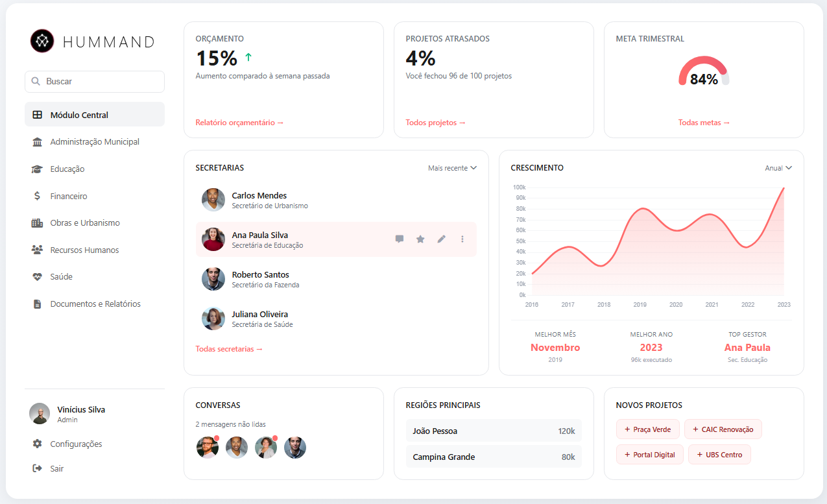Select the Recursos Humanos people icon
This screenshot has width=827, height=504.
coord(38,249)
